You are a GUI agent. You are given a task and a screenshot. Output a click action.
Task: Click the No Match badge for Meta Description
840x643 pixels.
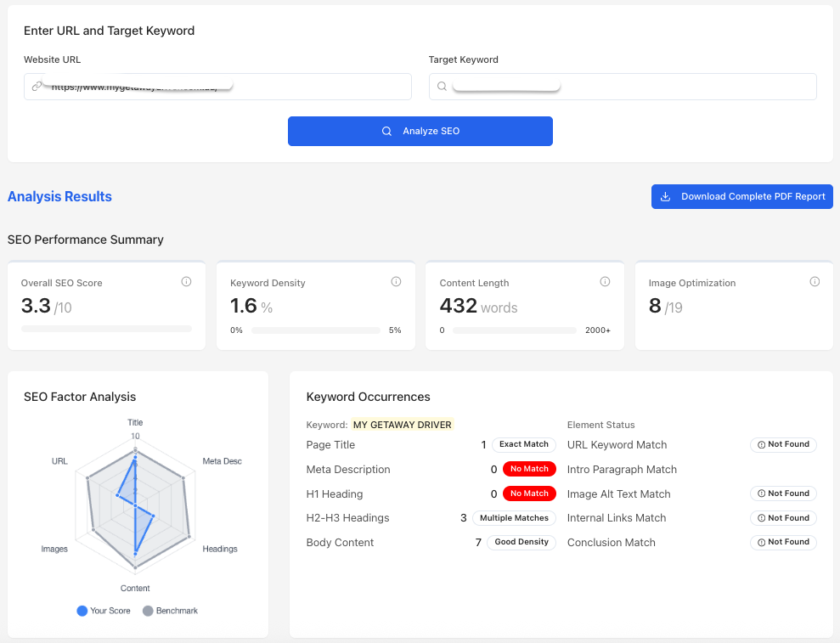coord(528,469)
